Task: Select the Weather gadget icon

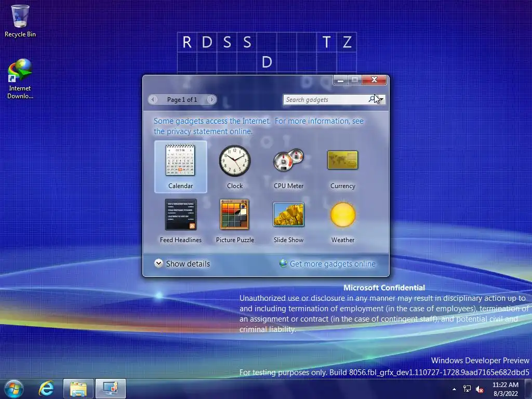Action: pos(343,215)
